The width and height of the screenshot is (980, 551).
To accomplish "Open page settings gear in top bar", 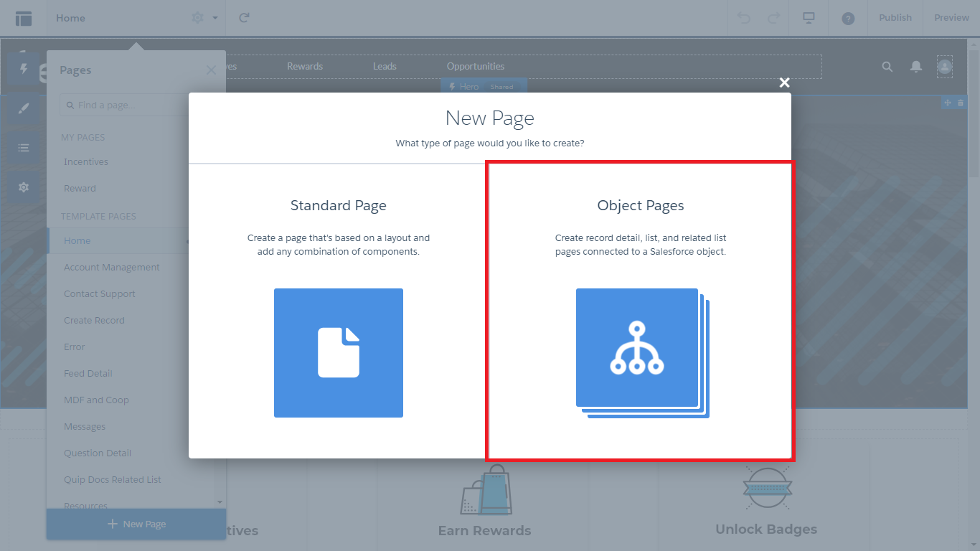I will click(x=198, y=18).
